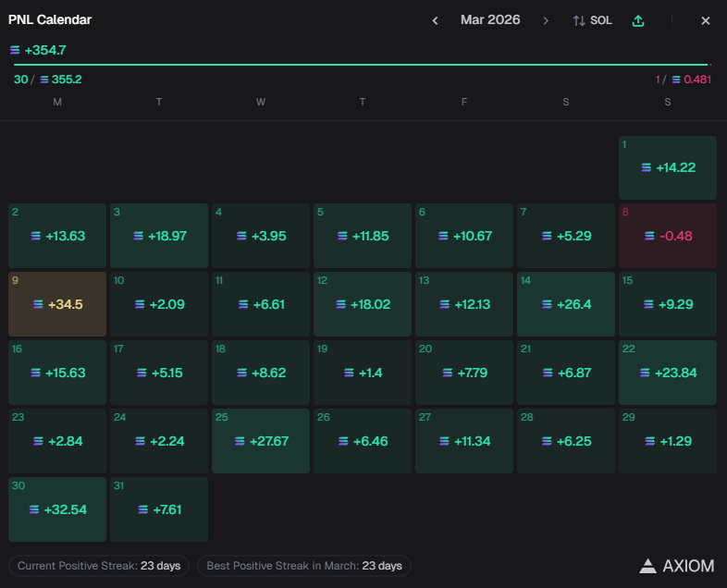Viewport: 727px width, 588px height.
Task: Click the Mar 2026 month label
Action: pyautogui.click(x=490, y=20)
